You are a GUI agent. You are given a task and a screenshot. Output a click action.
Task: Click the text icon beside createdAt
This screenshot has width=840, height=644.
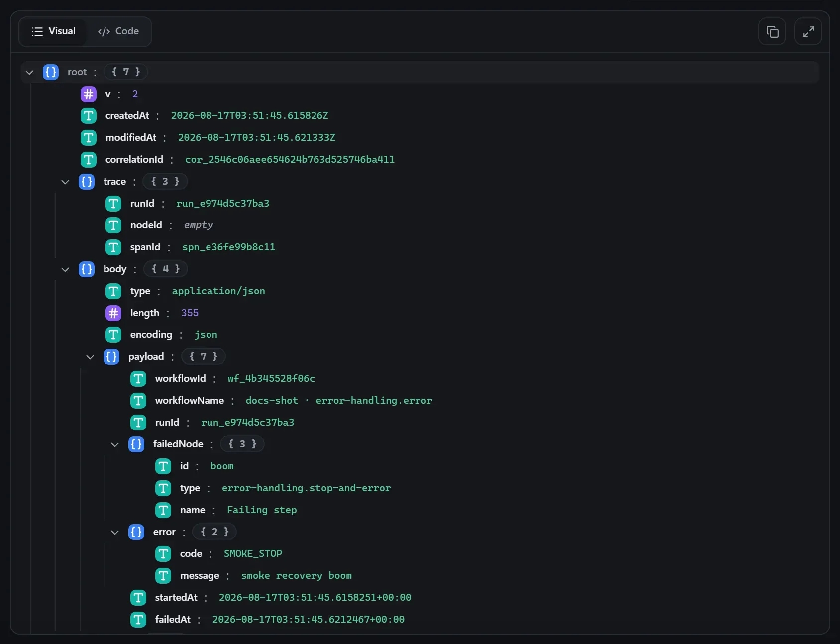coord(89,116)
